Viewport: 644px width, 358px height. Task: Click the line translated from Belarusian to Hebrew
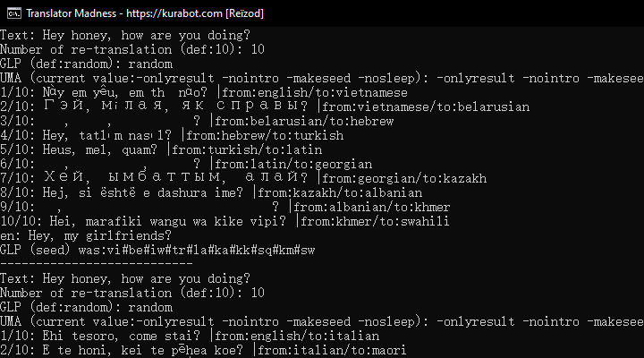tap(197, 121)
